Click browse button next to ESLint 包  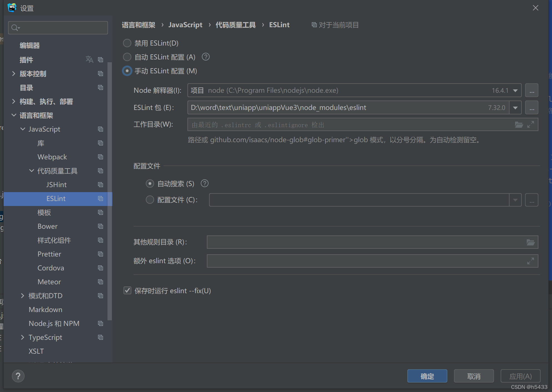[x=531, y=108]
